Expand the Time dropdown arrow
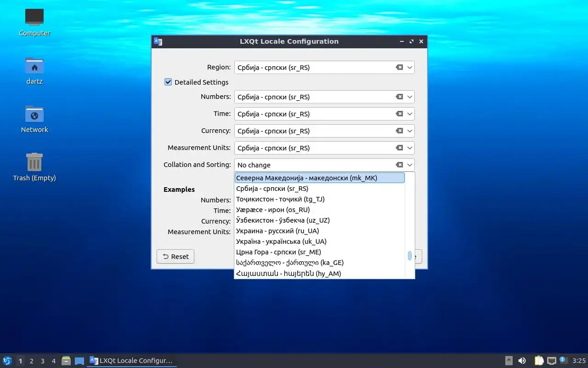Image resolution: width=588 pixels, height=368 pixels. [x=410, y=114]
